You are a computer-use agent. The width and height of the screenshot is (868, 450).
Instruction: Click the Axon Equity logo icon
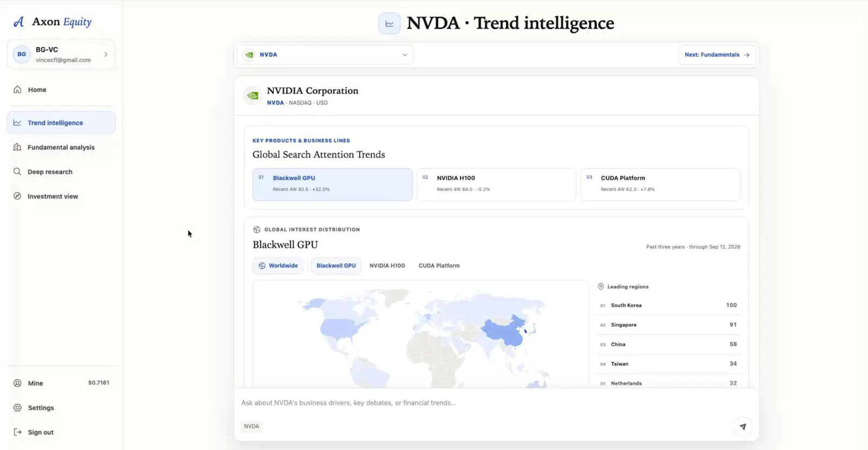point(19,22)
